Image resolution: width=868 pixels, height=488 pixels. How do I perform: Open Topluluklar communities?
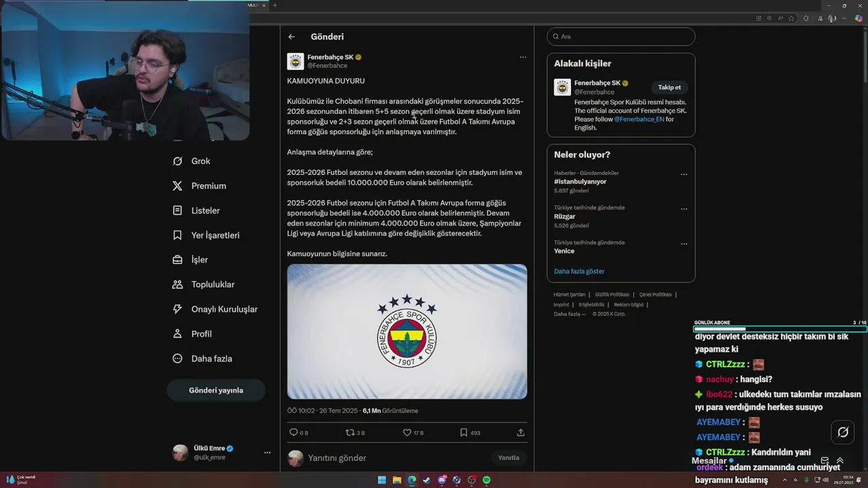click(x=203, y=285)
